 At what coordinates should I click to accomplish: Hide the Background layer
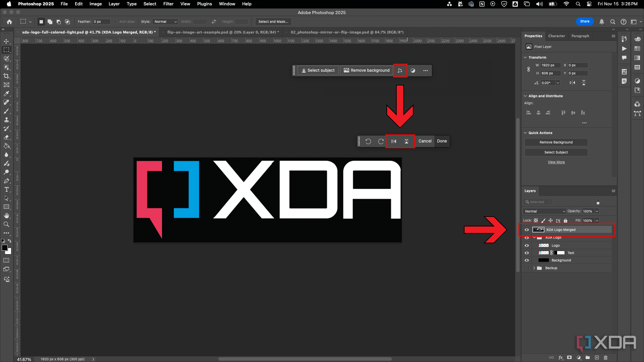(527, 260)
